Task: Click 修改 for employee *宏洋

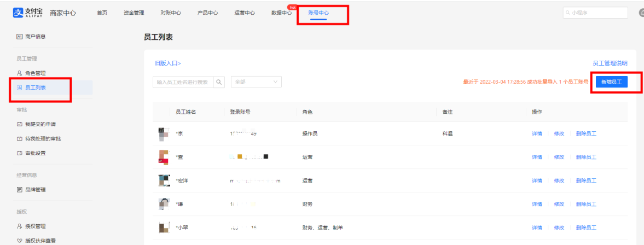Action: [559, 180]
